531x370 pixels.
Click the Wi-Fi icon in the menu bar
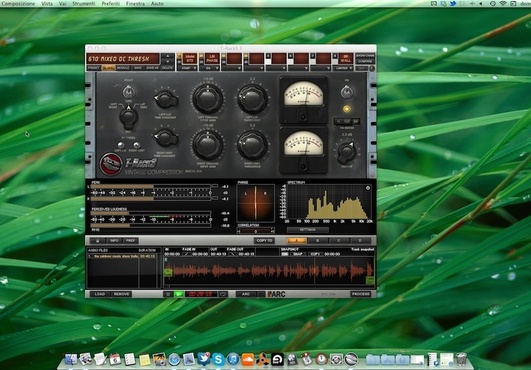[x=503, y=3]
